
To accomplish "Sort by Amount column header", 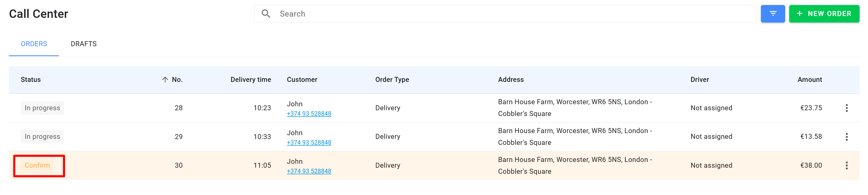I will click(809, 80).
